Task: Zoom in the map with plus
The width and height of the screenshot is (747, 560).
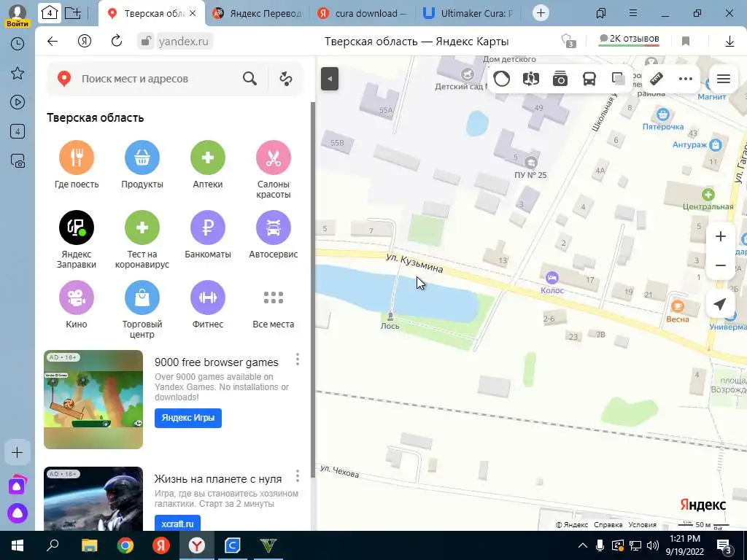Action: 721,236
